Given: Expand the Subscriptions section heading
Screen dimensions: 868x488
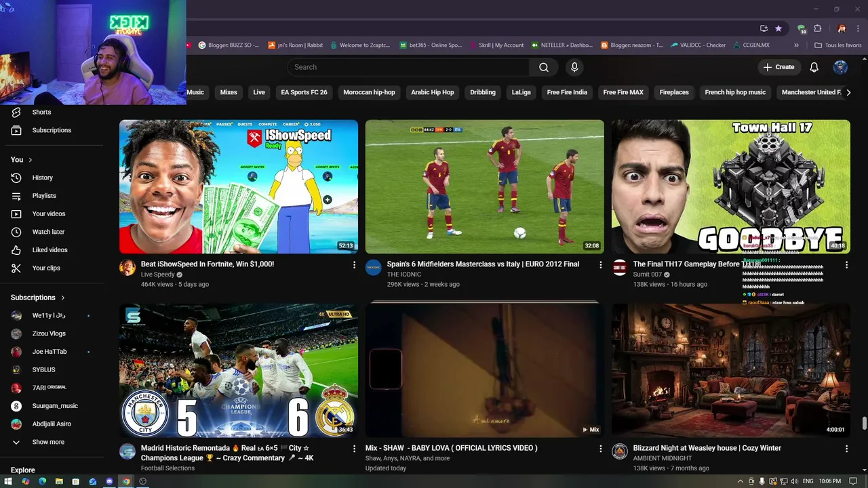Looking at the screenshot, I should [38, 298].
